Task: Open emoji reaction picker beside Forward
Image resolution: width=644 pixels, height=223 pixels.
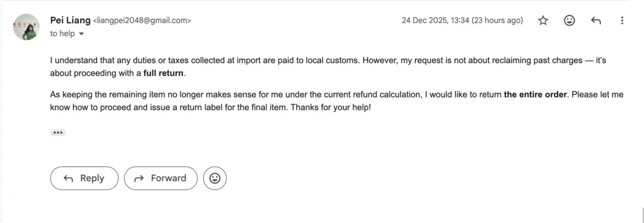Action: (x=215, y=178)
